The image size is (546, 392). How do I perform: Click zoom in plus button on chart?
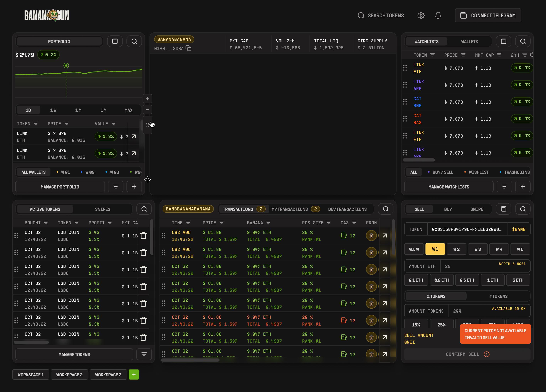148,99
